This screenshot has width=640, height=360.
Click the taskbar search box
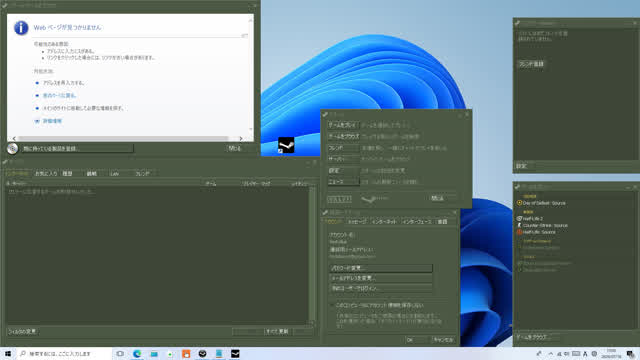tap(63, 353)
